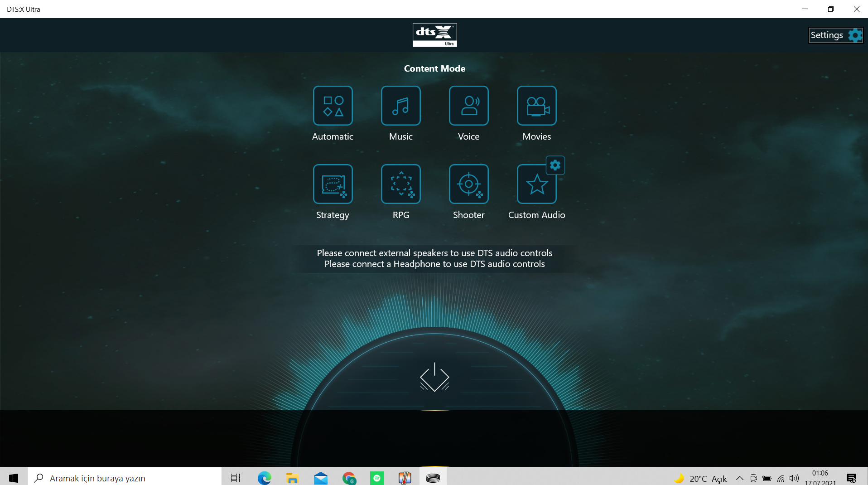Image resolution: width=868 pixels, height=485 pixels.
Task: Restore down the DTS:X Ultra window
Action: (x=831, y=9)
